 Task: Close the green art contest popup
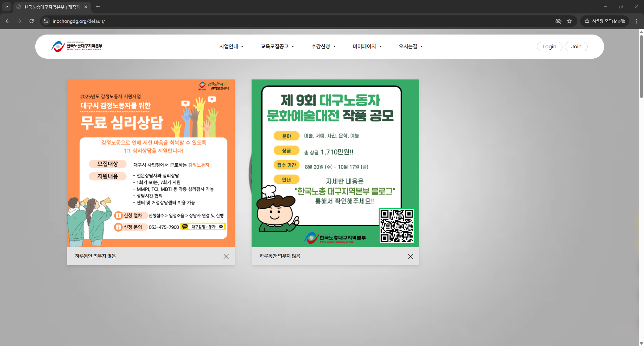pos(410,256)
